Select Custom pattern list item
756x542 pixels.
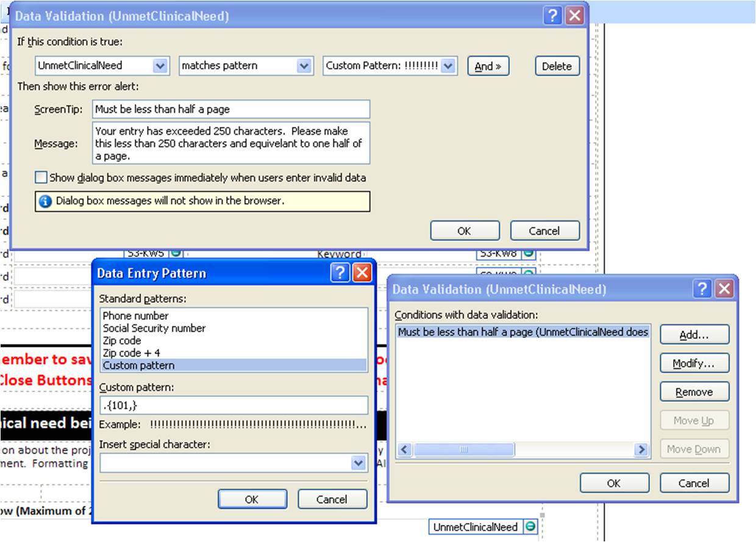pyautogui.click(x=234, y=365)
